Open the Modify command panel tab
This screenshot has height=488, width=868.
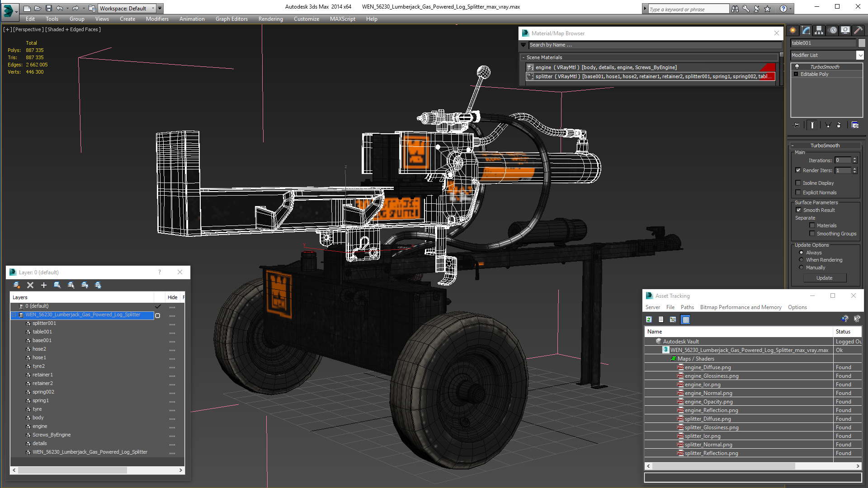(806, 30)
